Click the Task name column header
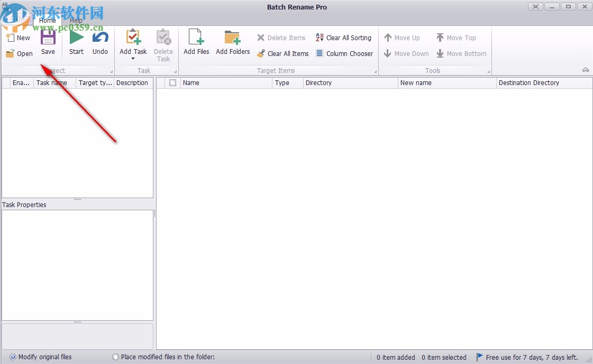This screenshot has width=593, height=364. point(55,83)
